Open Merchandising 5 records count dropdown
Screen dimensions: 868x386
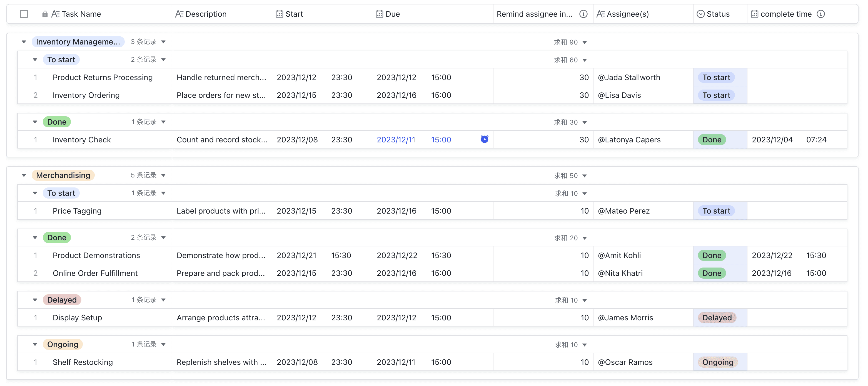pyautogui.click(x=163, y=175)
